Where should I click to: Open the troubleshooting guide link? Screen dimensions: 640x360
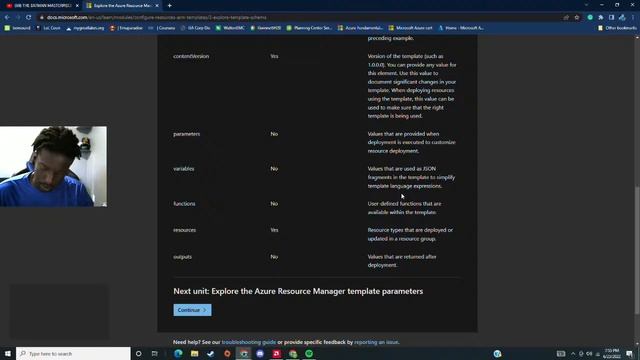(x=249, y=342)
